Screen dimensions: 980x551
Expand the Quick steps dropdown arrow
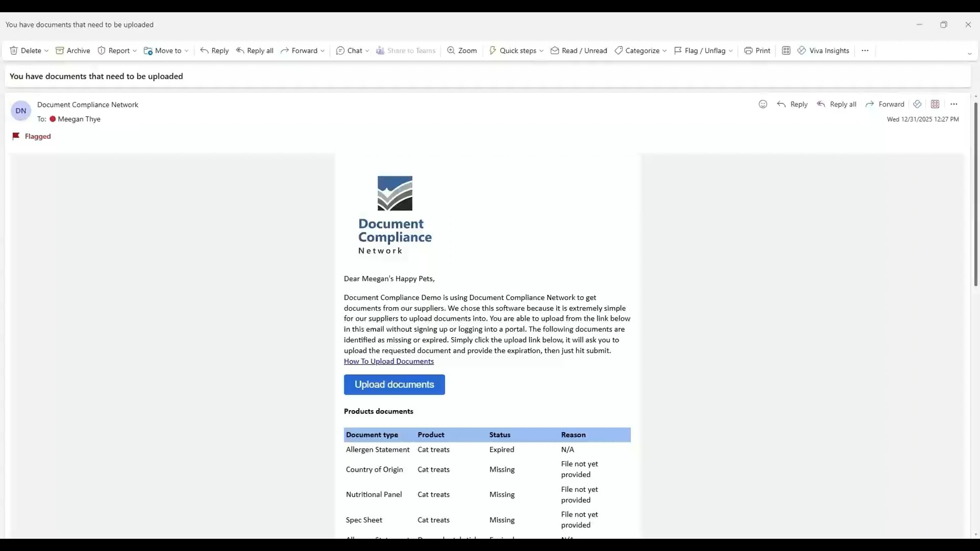(x=541, y=51)
